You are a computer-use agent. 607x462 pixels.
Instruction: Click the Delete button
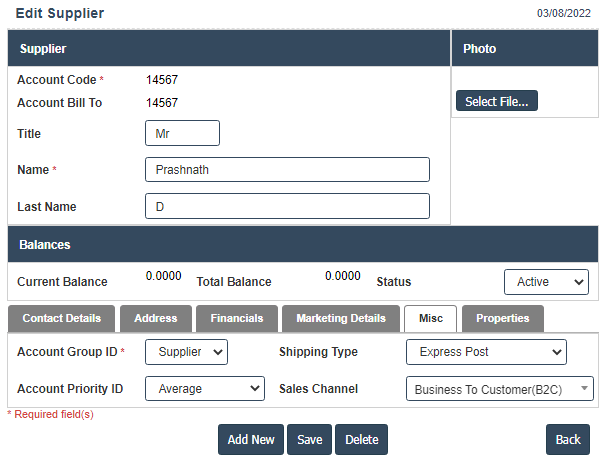click(361, 440)
